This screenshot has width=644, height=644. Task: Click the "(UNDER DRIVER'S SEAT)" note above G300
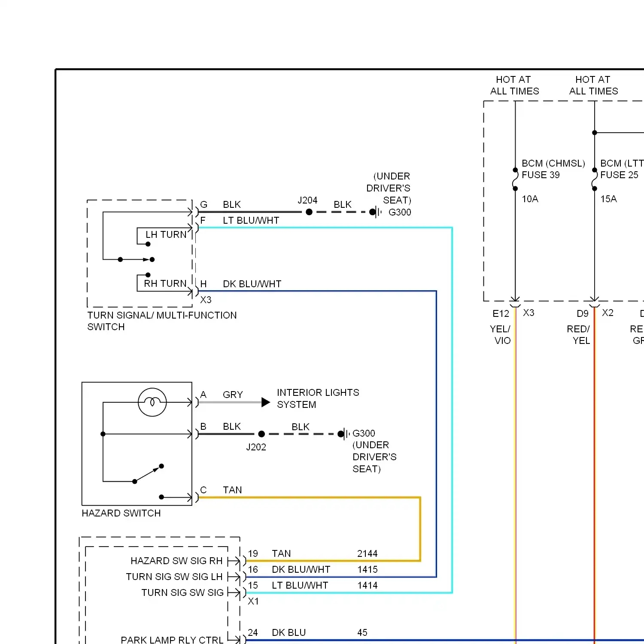(389, 188)
